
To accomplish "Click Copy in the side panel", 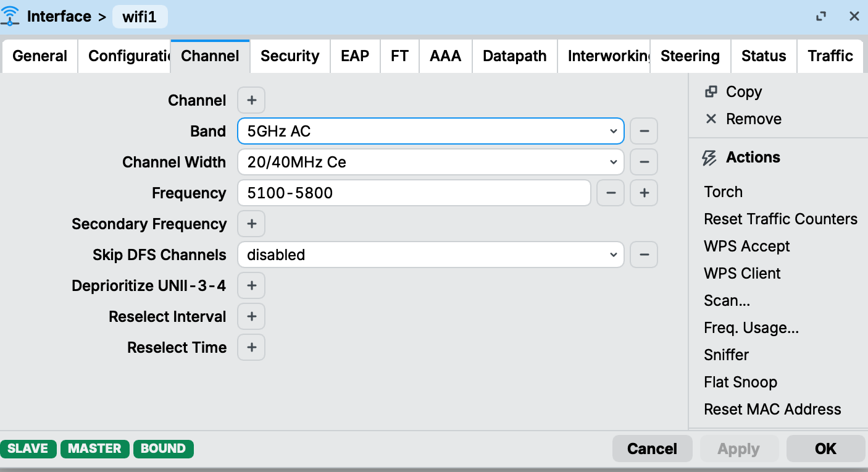I will pyautogui.click(x=743, y=91).
